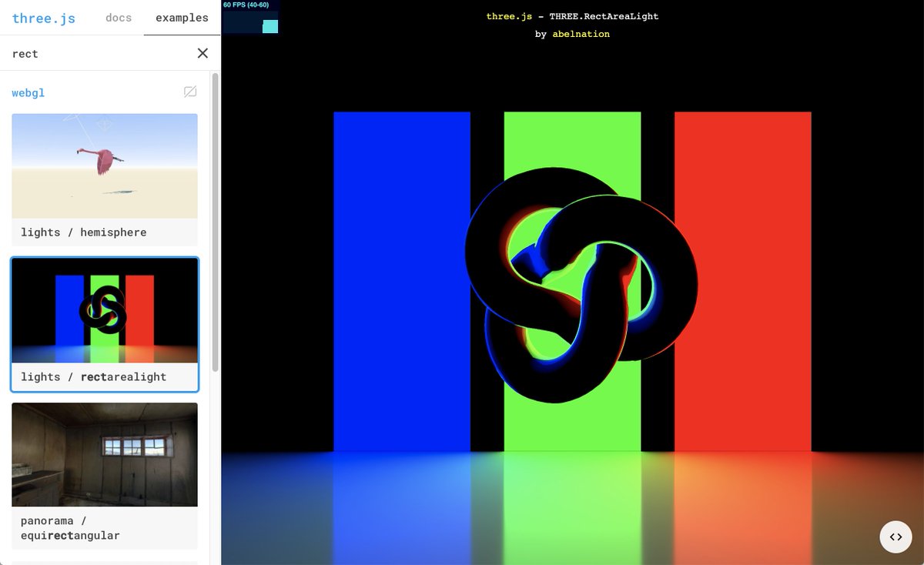Viewport: 924px width, 565px height.
Task: Toggle thumbnail previews with the crossed-square icon
Action: (189, 92)
